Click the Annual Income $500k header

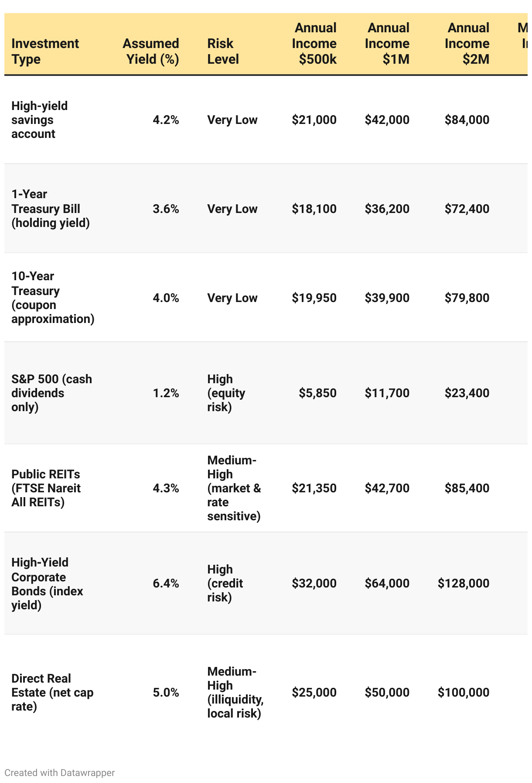314,44
